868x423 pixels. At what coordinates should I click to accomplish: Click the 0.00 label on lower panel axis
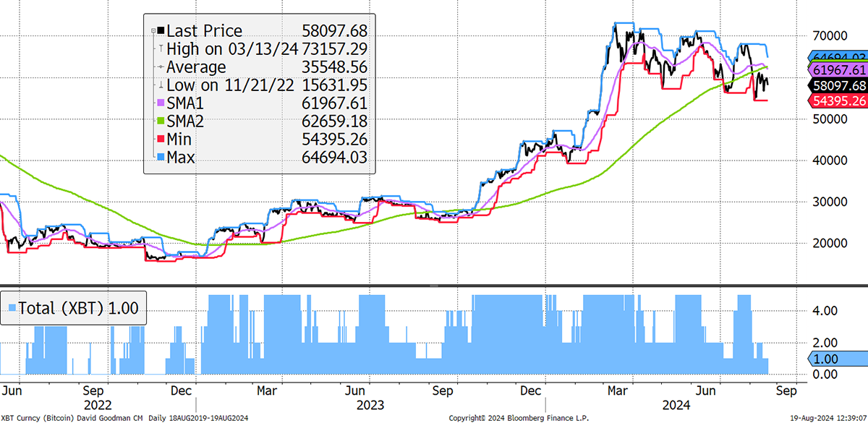pos(825,374)
